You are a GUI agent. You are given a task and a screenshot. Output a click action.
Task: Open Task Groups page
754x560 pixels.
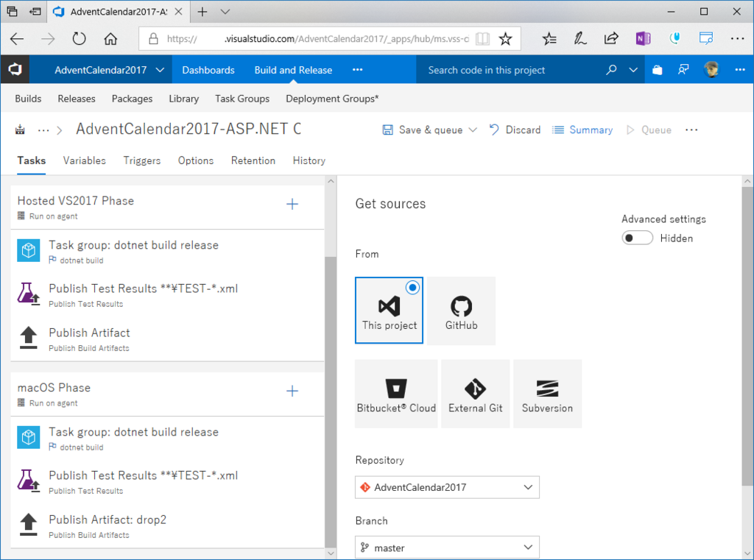(242, 99)
